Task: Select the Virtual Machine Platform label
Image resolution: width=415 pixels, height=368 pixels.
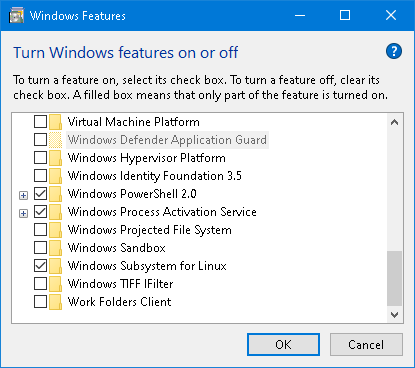Action: [x=134, y=122]
